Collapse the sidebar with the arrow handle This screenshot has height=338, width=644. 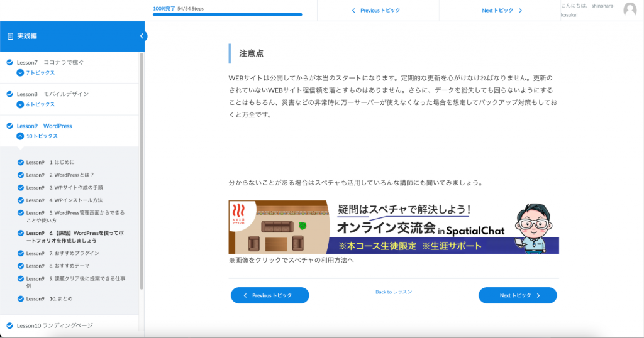click(142, 36)
